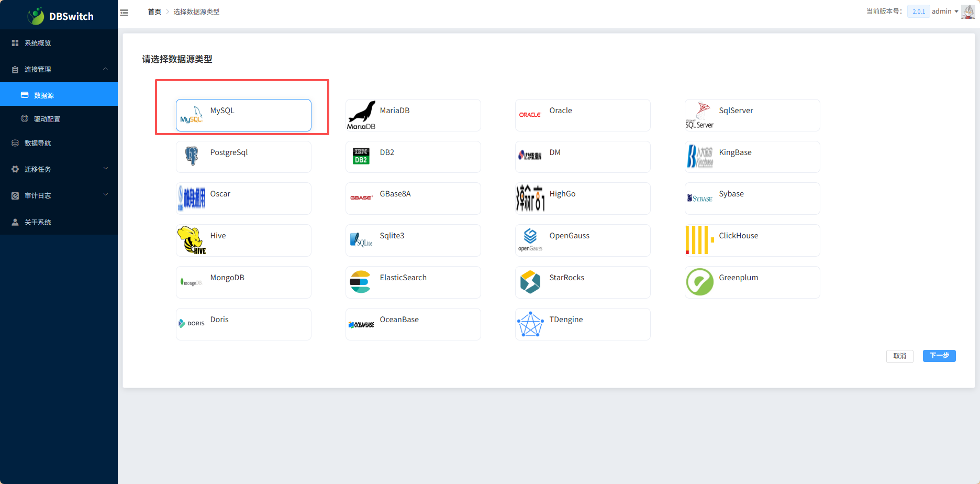The width and height of the screenshot is (980, 484).
Task: Click the KingBase logo icon
Action: [700, 156]
